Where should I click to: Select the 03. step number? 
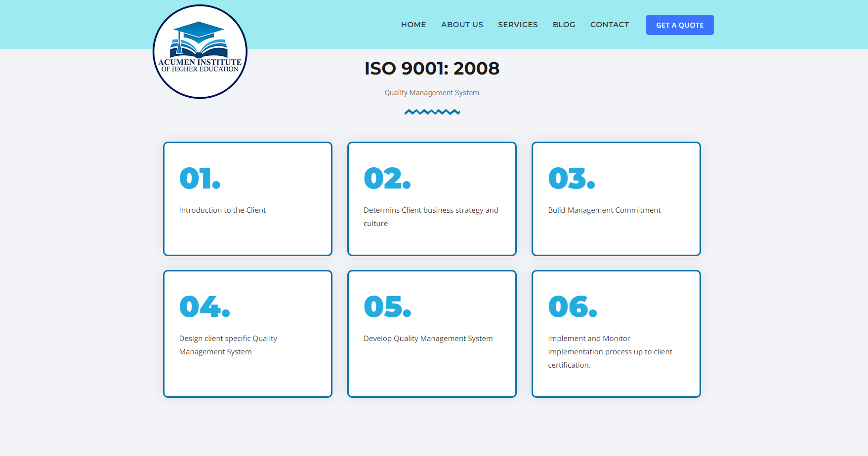coord(571,179)
